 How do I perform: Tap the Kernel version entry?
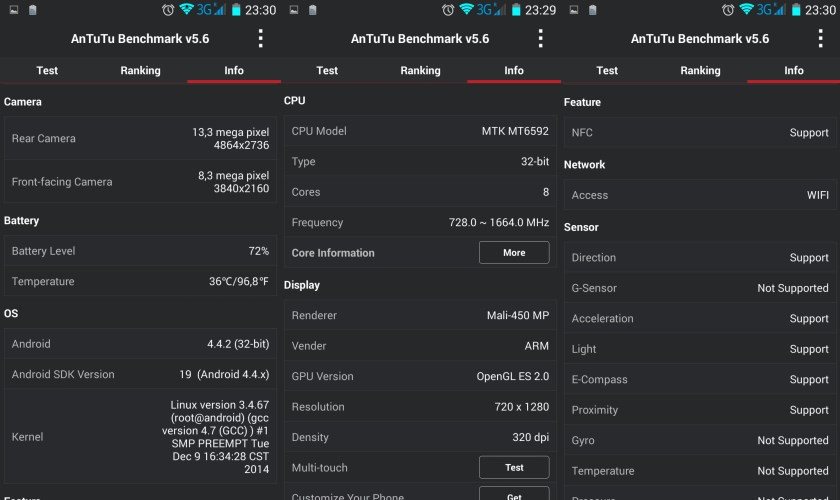tap(140, 439)
